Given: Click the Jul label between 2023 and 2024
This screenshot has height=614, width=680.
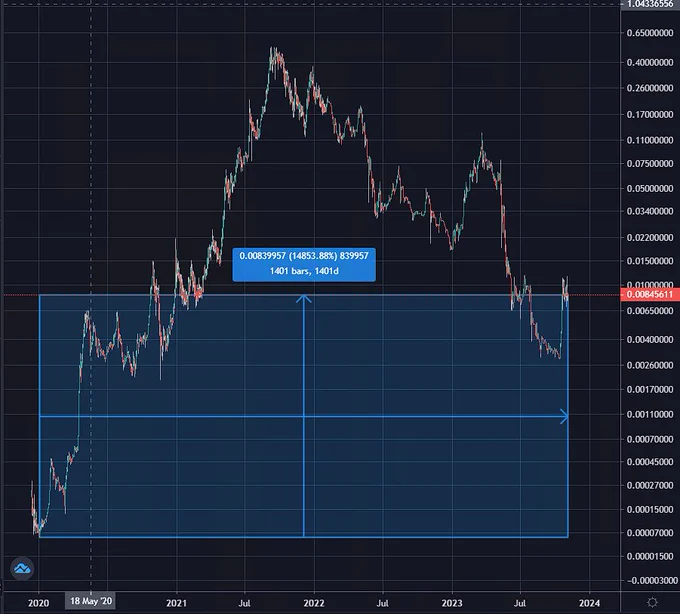Looking at the screenshot, I should point(520,603).
